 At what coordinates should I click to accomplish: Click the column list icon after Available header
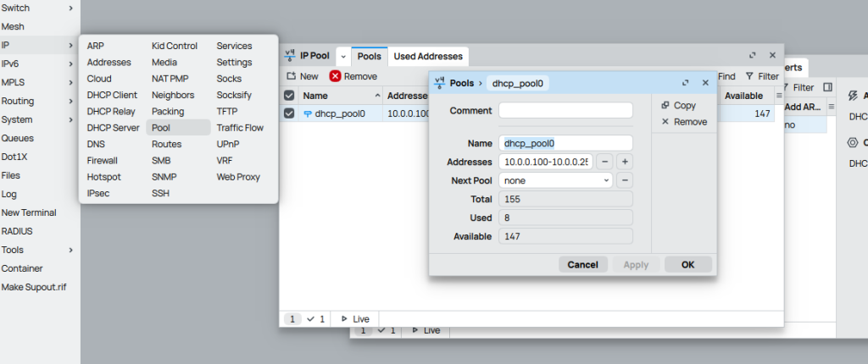point(779,96)
